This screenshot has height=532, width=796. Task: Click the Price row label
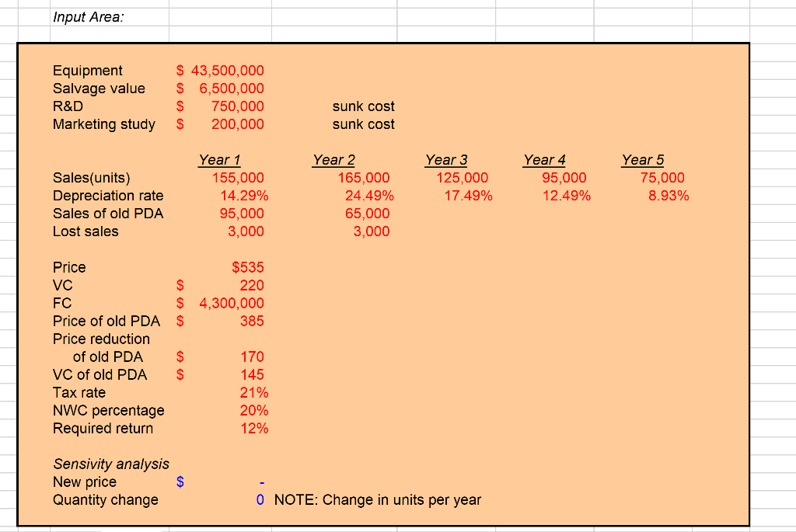(x=69, y=267)
